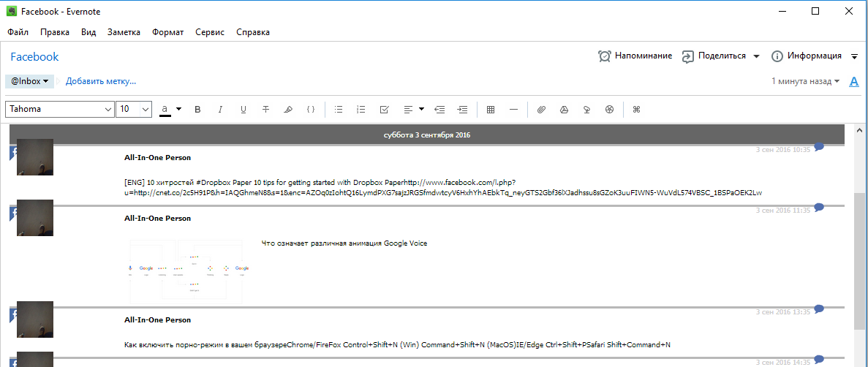This screenshot has width=868, height=367.
Task: Open the Справка menu
Action: pyautogui.click(x=253, y=32)
